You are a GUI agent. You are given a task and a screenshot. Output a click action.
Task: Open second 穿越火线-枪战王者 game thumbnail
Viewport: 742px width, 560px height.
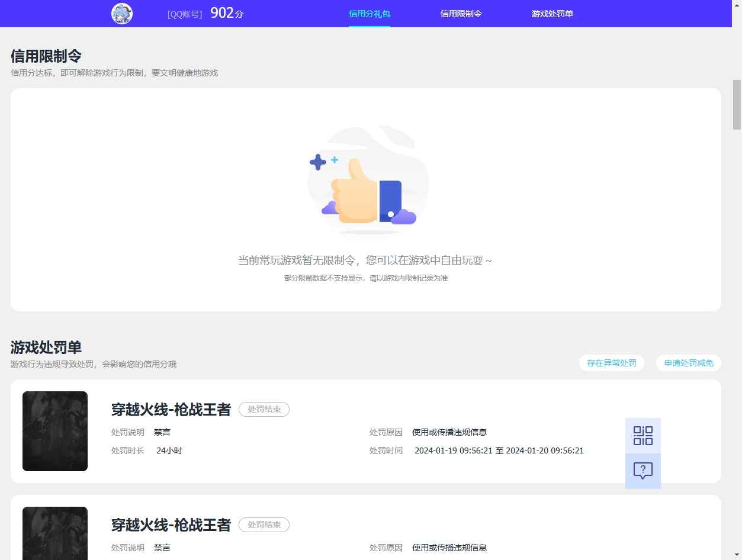pos(55,533)
